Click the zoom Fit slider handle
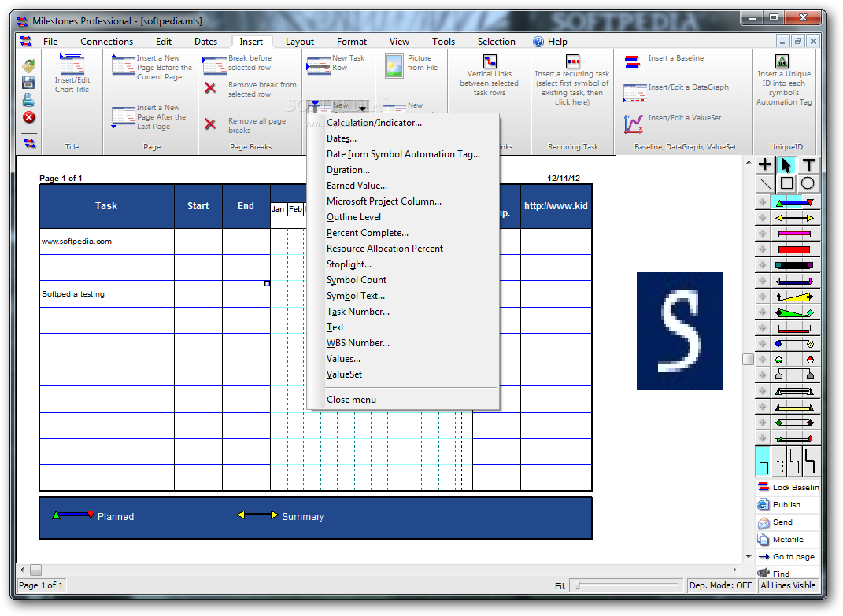 pos(577,585)
